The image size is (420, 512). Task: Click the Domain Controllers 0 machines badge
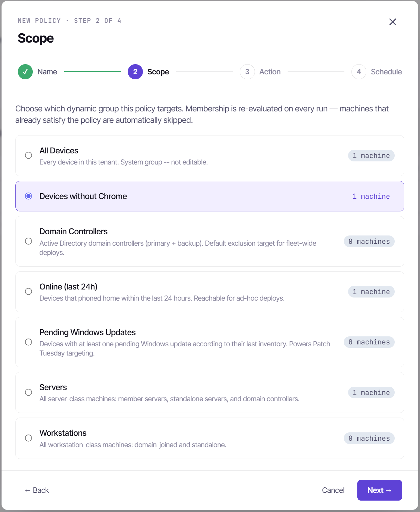[x=369, y=241]
